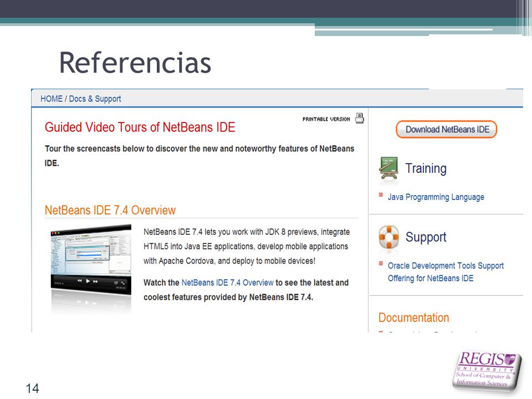Open the Docs & Support breadcrumb
Screen dimensions: 532x399
[x=95, y=99]
